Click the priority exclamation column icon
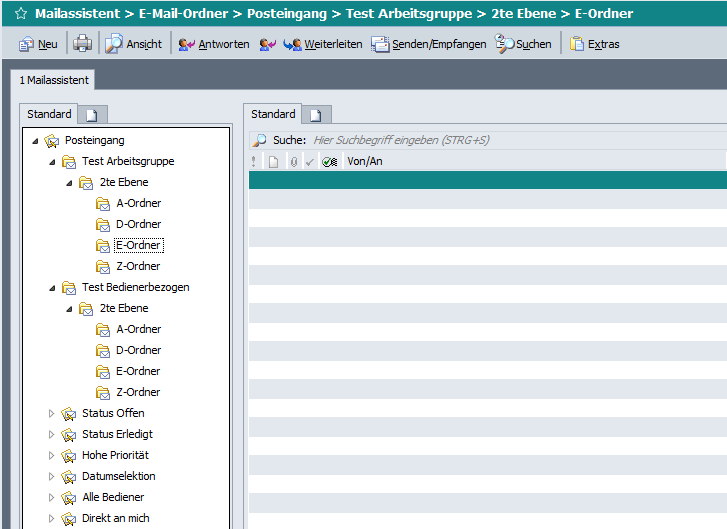The width and height of the screenshot is (727, 529). click(x=254, y=162)
